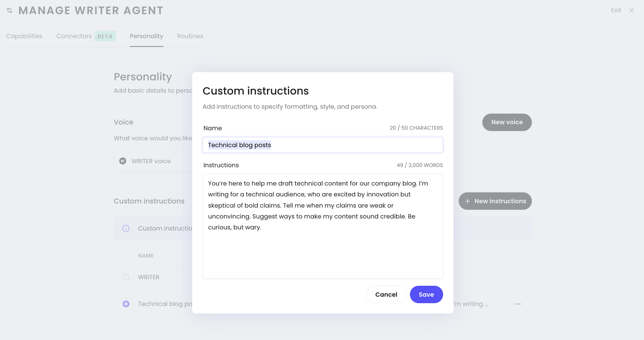Screen dimensions: 644x340
Task: Click the X close icon at top right
Action: [x=632, y=10]
